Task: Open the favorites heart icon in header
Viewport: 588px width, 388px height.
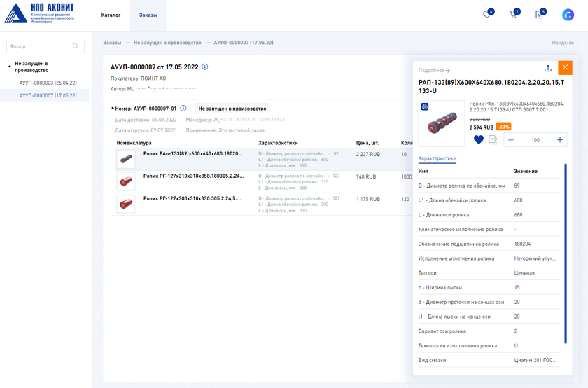Action: point(487,15)
